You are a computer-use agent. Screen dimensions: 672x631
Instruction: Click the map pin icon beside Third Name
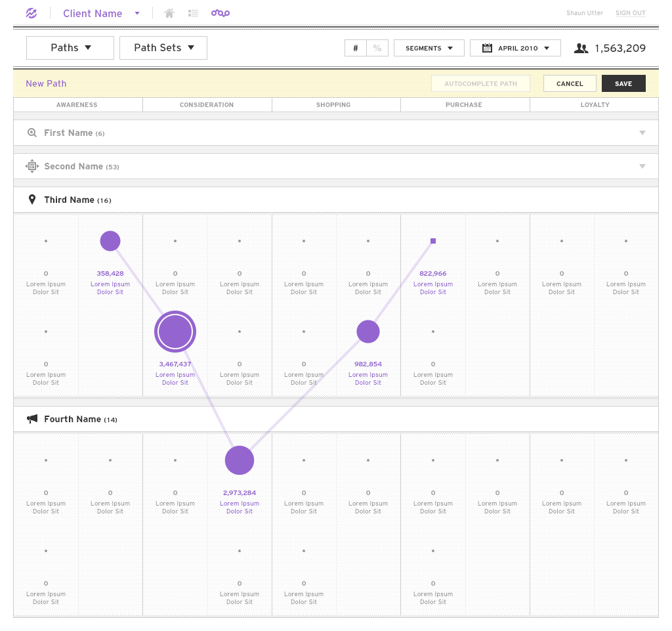pyautogui.click(x=32, y=200)
